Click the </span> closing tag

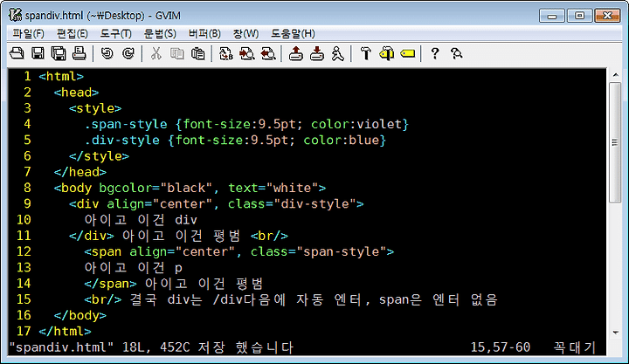[x=110, y=284]
